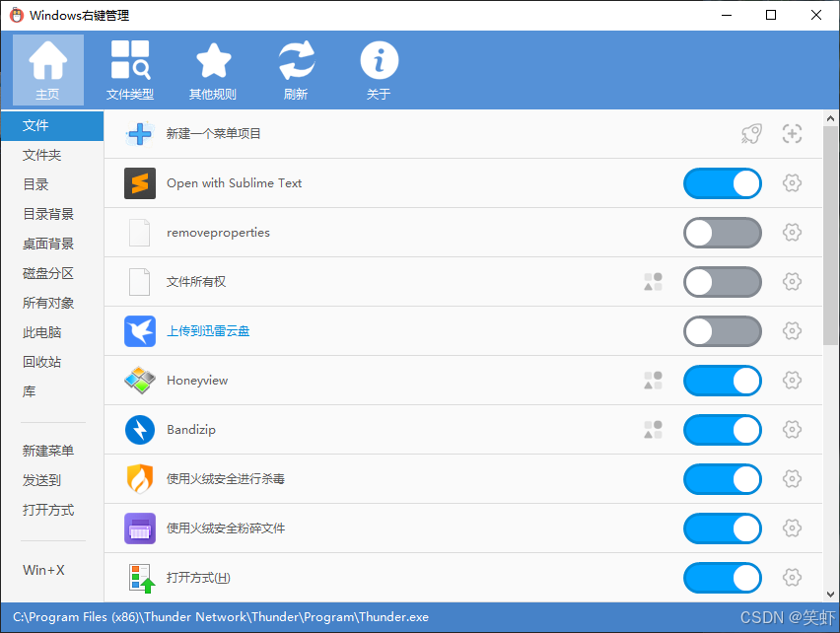The height and width of the screenshot is (633, 840).
Task: Open the 关于 about info icon
Action: (x=379, y=70)
